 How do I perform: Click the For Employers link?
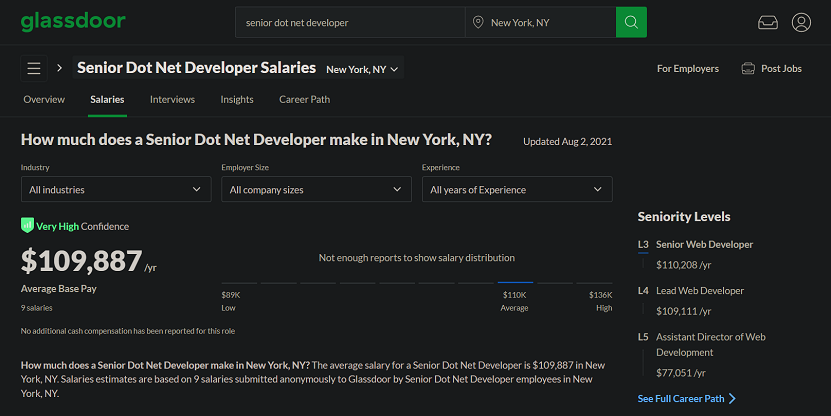688,68
